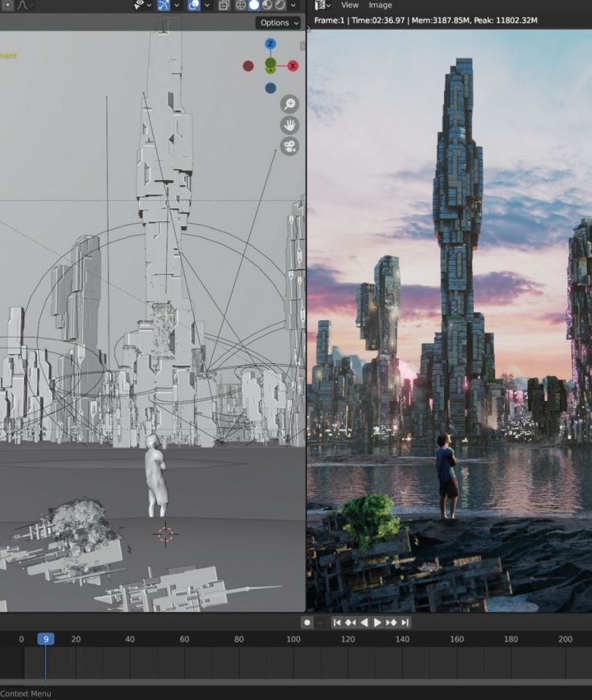Viewport: 592px width, 700px height.
Task: Jump to the first frame of playback
Action: click(337, 622)
